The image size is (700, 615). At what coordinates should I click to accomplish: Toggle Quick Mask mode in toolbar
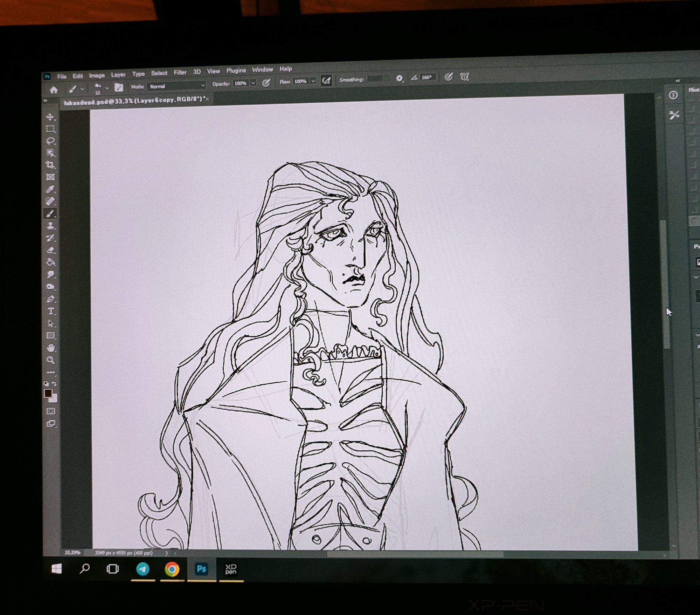tap(51, 411)
